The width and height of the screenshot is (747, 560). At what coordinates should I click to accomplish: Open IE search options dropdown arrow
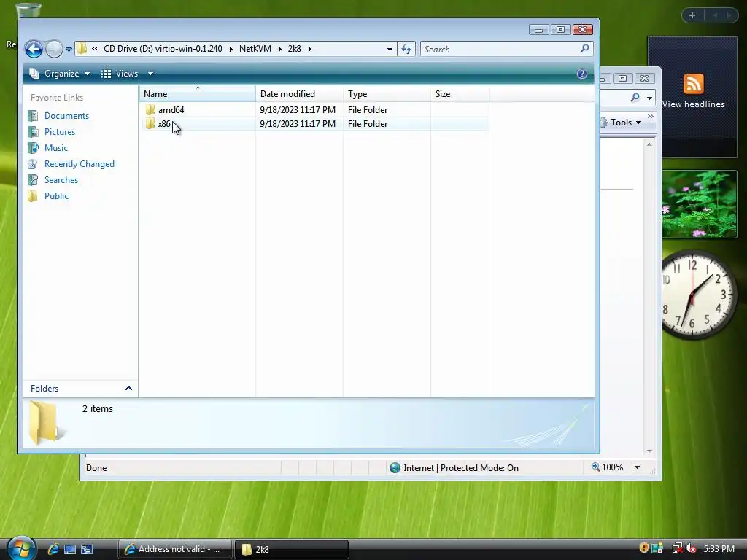649,98
